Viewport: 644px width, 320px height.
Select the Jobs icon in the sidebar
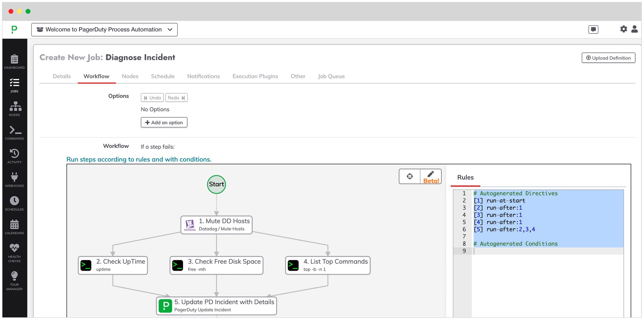(14, 84)
